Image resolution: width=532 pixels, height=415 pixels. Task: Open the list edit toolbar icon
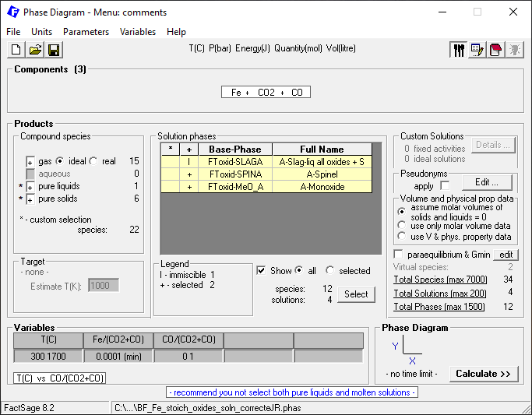pyautogui.click(x=477, y=50)
